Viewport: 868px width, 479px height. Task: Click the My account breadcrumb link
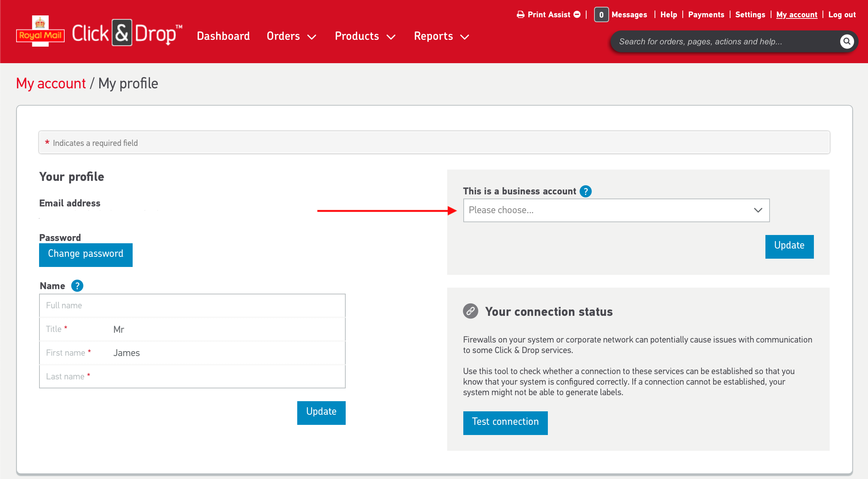tap(51, 83)
